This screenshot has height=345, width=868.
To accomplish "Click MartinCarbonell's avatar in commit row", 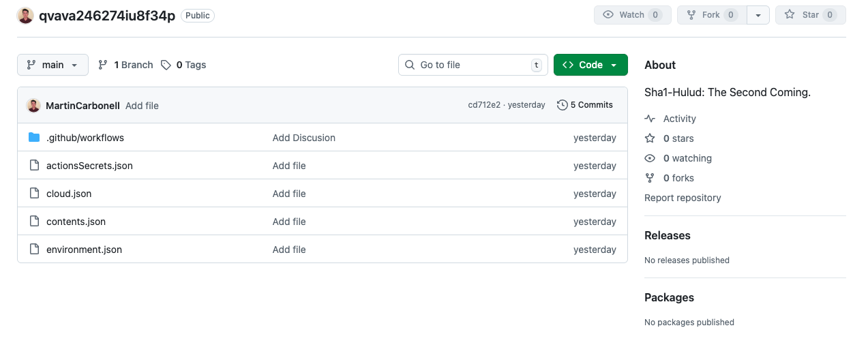I will (33, 106).
